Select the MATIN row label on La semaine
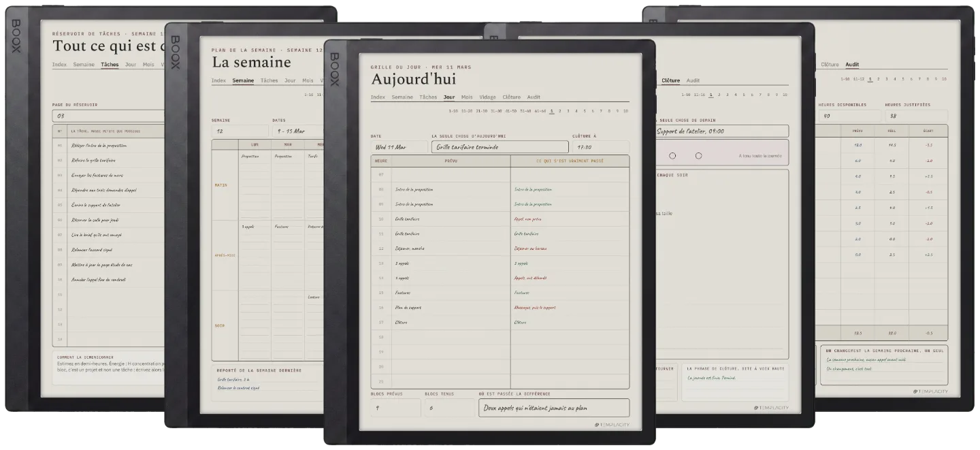The width and height of the screenshot is (980, 450). click(220, 184)
